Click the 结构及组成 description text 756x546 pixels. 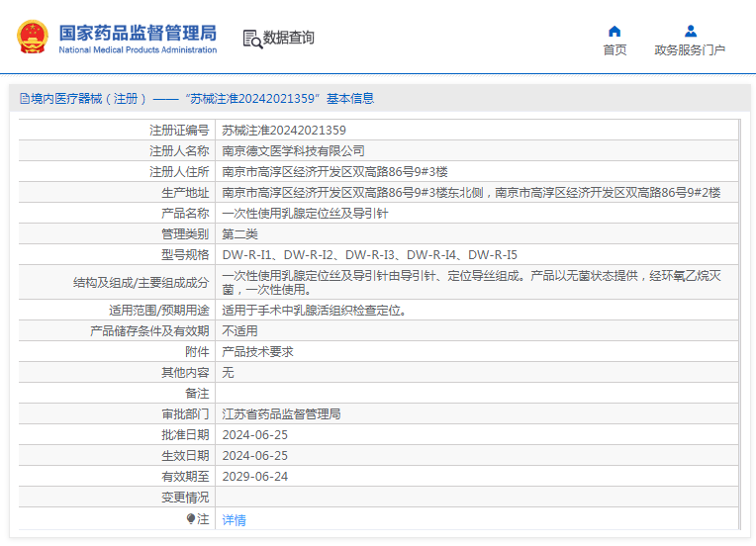(x=471, y=283)
